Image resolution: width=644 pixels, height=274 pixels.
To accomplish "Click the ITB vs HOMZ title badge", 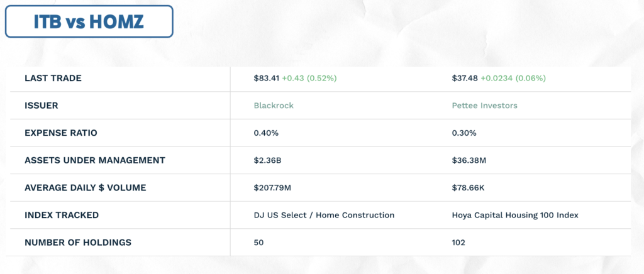I will (89, 21).
